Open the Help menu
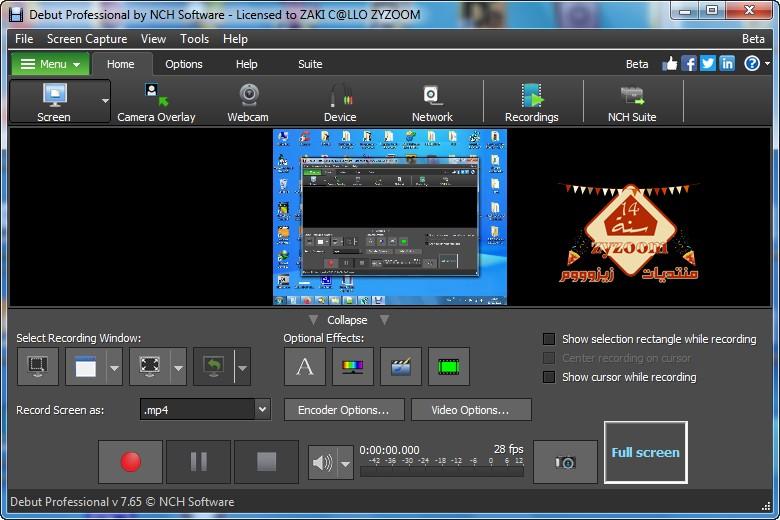The height and width of the screenshot is (520, 780). click(235, 39)
